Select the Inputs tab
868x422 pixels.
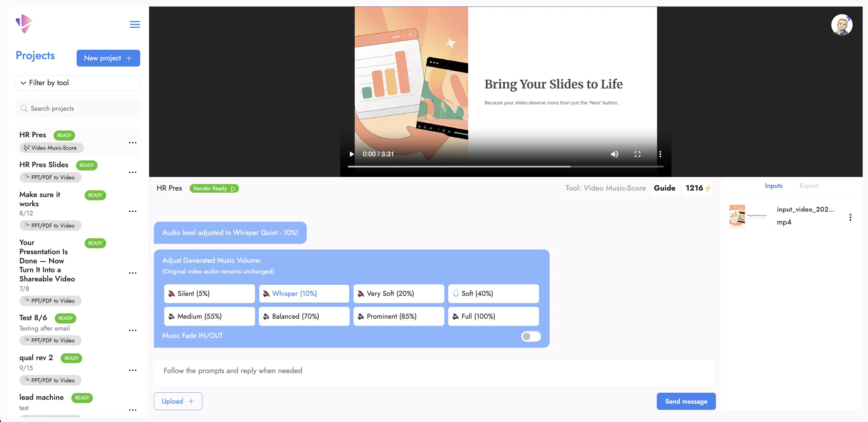click(774, 186)
